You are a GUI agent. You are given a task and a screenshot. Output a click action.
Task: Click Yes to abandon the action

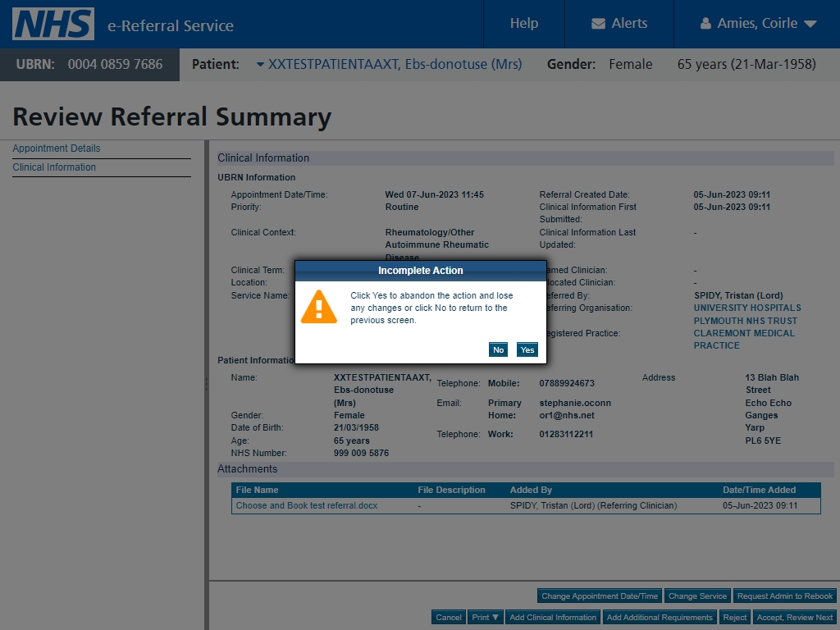(527, 349)
